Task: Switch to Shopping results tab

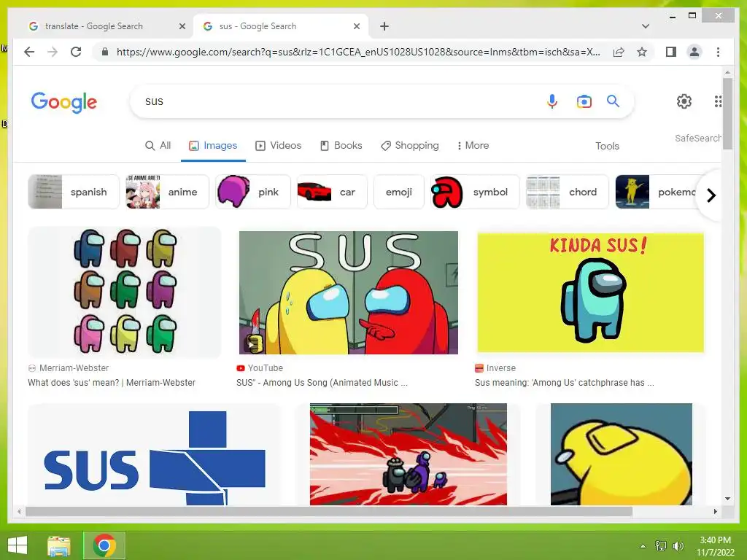Action: [410, 145]
